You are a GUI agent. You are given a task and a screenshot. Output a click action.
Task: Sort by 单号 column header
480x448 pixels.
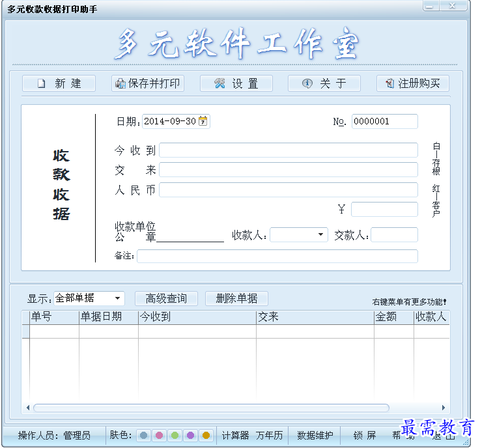tap(54, 317)
